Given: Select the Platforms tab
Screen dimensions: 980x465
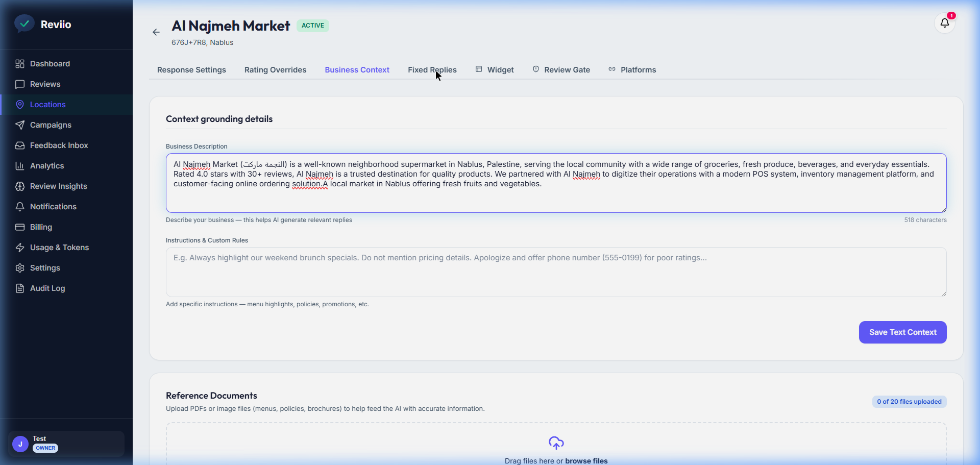Looking at the screenshot, I should click(x=632, y=70).
